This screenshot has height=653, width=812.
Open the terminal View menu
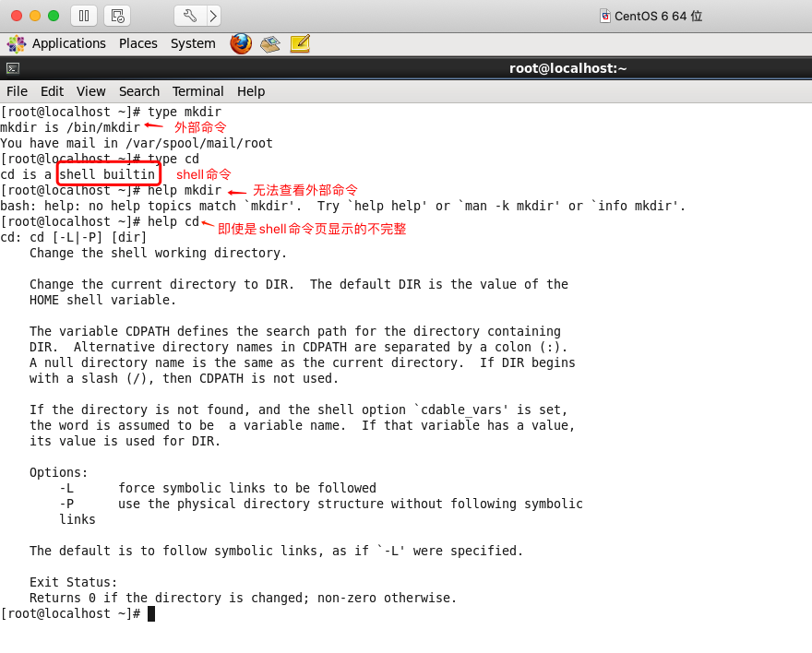[91, 91]
